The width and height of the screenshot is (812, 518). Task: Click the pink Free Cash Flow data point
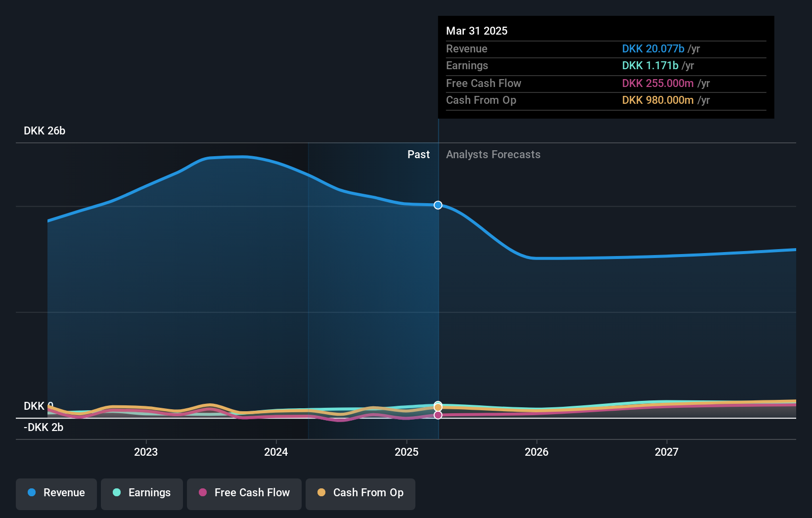point(438,415)
